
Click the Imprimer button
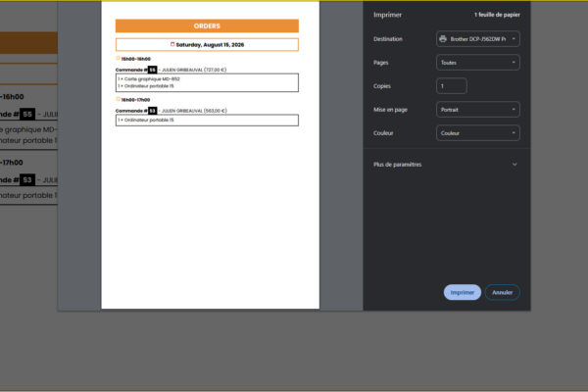click(x=462, y=292)
